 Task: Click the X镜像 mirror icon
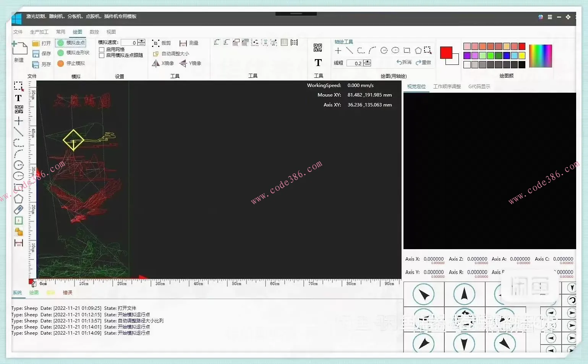tap(156, 63)
